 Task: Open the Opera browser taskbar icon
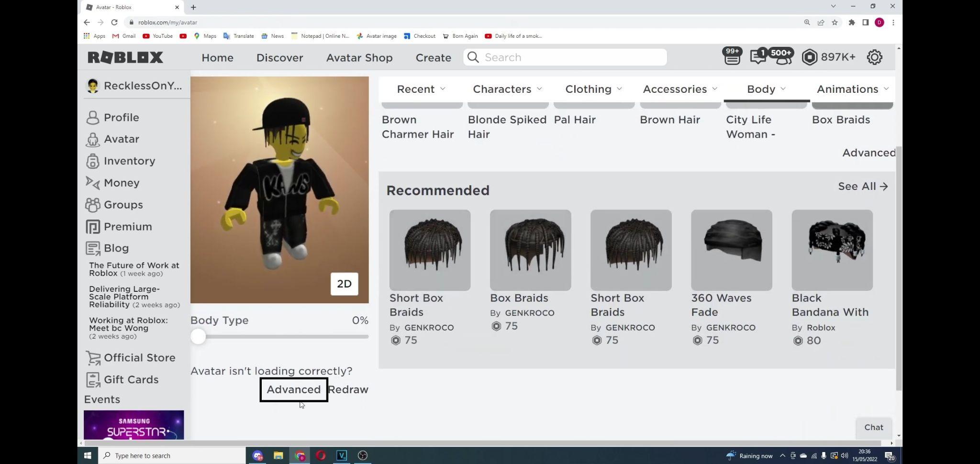point(321,455)
